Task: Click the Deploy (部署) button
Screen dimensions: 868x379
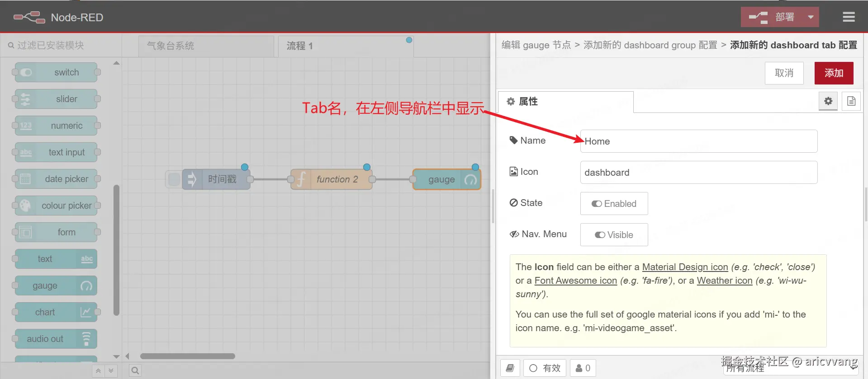Action: [772, 17]
